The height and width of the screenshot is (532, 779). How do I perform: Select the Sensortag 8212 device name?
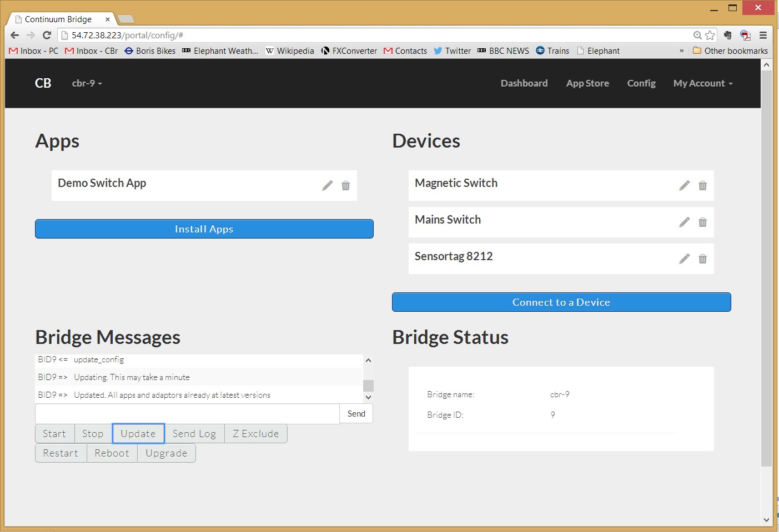pyautogui.click(x=454, y=256)
